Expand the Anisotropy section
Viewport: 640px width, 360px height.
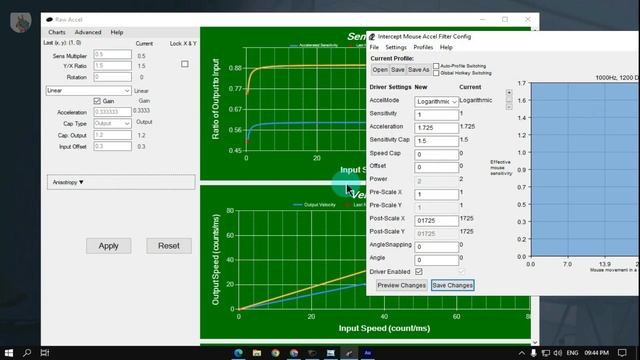pyautogui.click(x=121, y=182)
